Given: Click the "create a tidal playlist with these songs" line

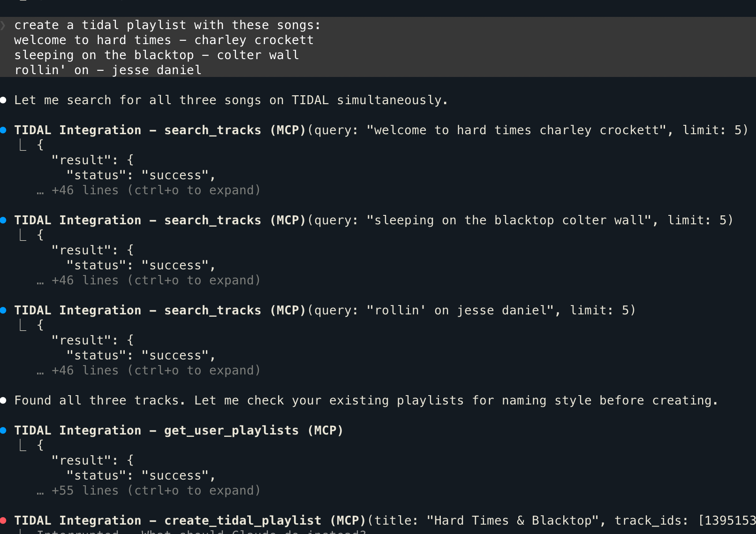Looking at the screenshot, I should (x=167, y=25).
